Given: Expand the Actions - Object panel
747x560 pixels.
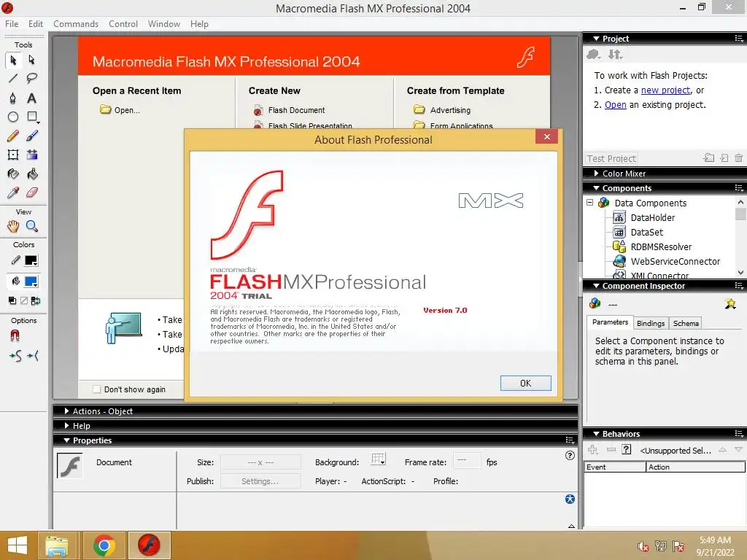Looking at the screenshot, I should tap(66, 411).
